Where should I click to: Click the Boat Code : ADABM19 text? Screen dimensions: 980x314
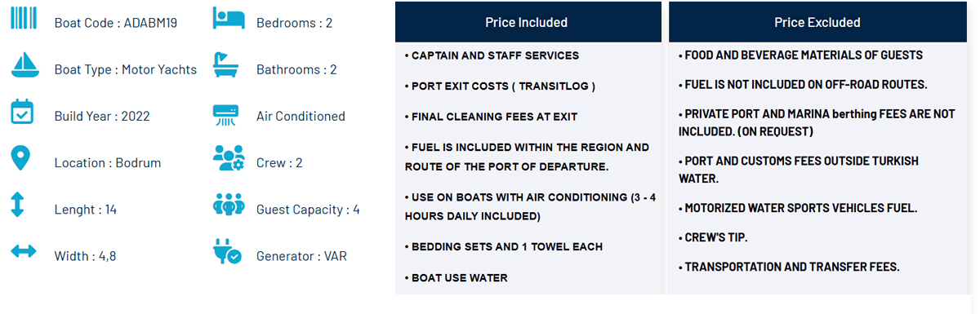pyautogui.click(x=116, y=23)
